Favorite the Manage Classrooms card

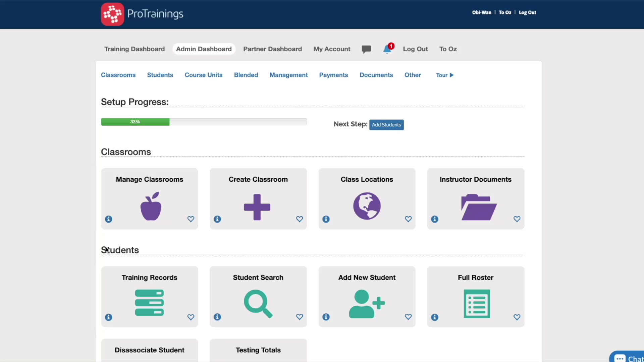(x=191, y=219)
